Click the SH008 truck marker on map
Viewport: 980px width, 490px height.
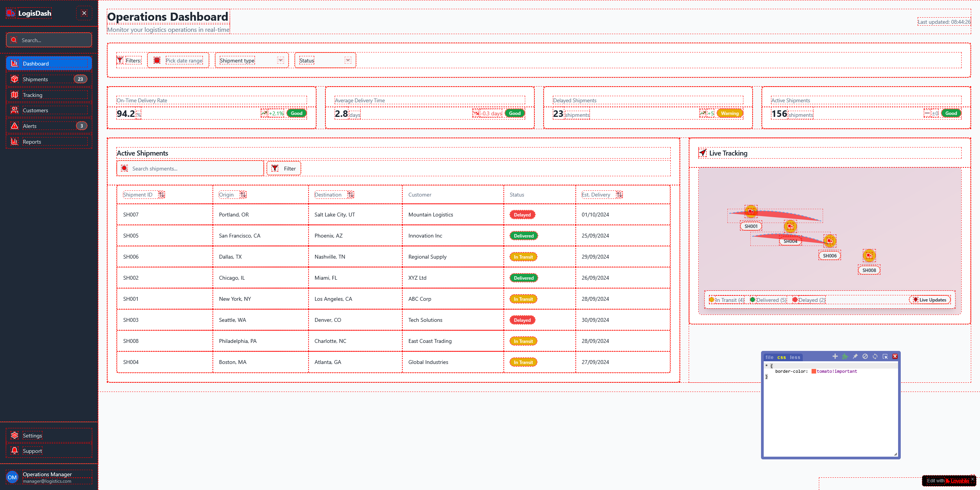coord(869,255)
